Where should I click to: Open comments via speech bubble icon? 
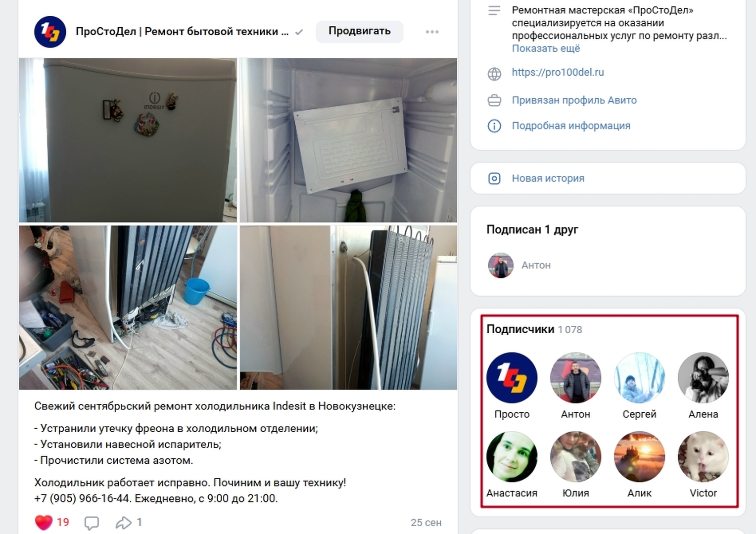click(x=92, y=523)
